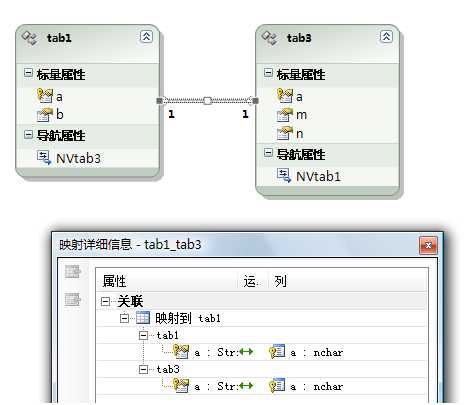This screenshot has width=467, height=405.
Task: Click multiplicity 1 label near tab3
Action: click(245, 114)
